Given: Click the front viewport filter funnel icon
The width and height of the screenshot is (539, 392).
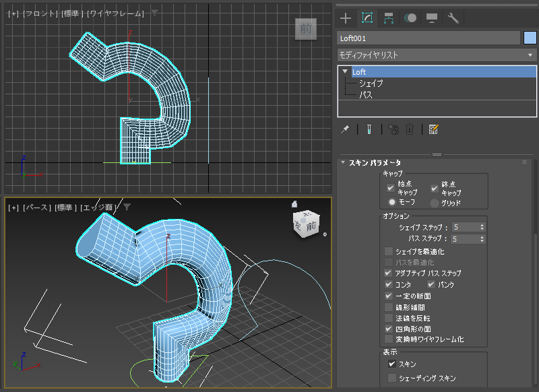Looking at the screenshot, I should click(154, 13).
